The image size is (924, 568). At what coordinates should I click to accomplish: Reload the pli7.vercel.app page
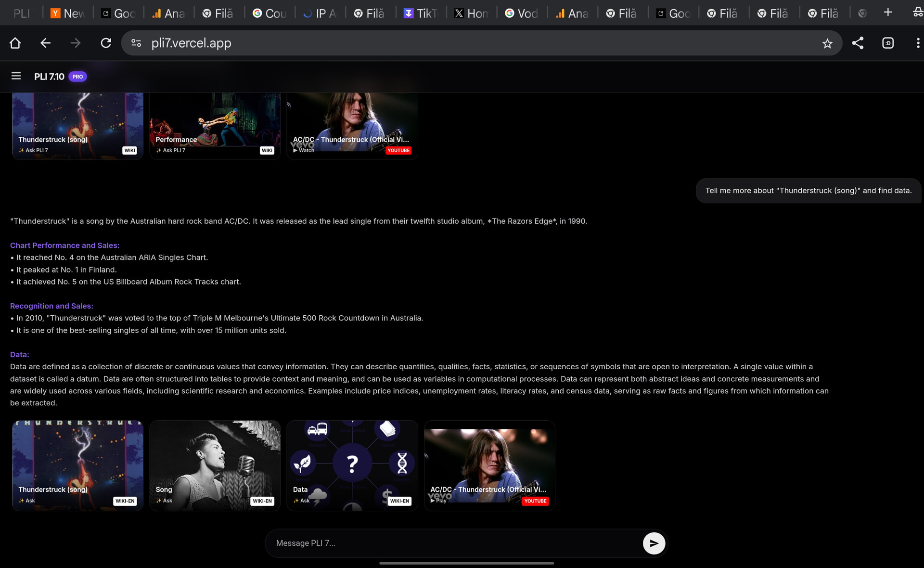tap(106, 43)
